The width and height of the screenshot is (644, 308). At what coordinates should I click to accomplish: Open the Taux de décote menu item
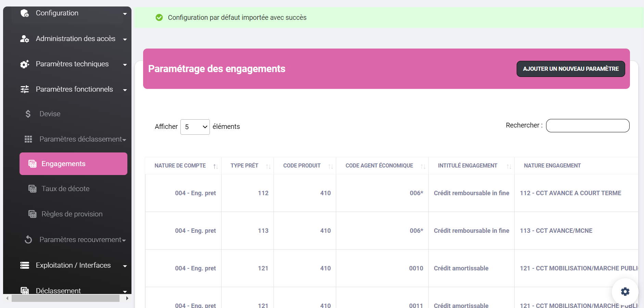click(x=65, y=189)
